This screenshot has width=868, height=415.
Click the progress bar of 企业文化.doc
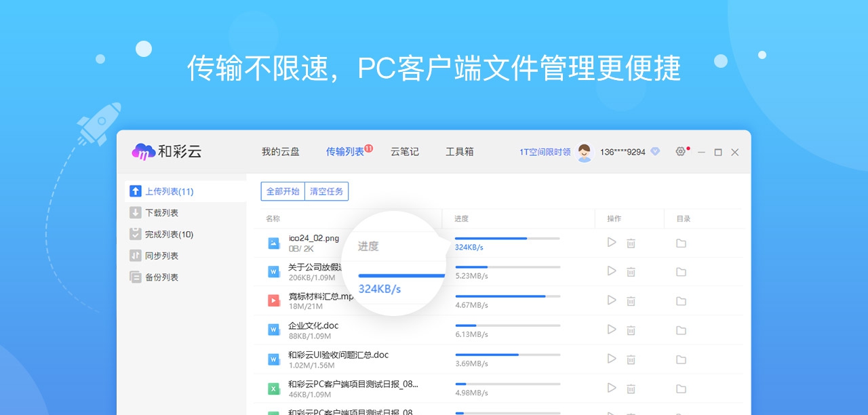coord(507,325)
